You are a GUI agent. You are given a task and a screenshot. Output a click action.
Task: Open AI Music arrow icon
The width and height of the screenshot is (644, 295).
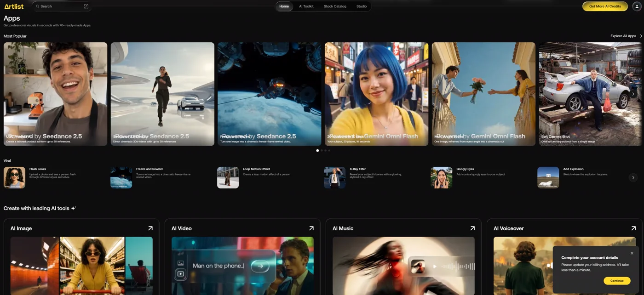tap(472, 228)
